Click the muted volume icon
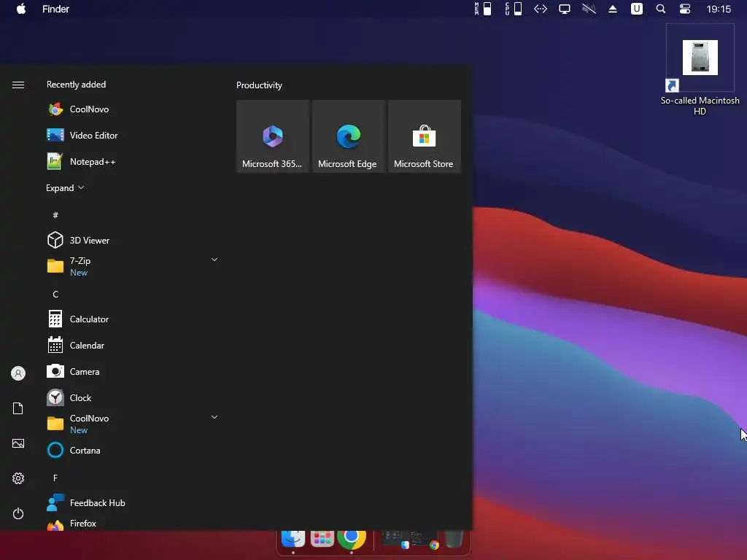The width and height of the screenshot is (747, 560). (x=589, y=9)
